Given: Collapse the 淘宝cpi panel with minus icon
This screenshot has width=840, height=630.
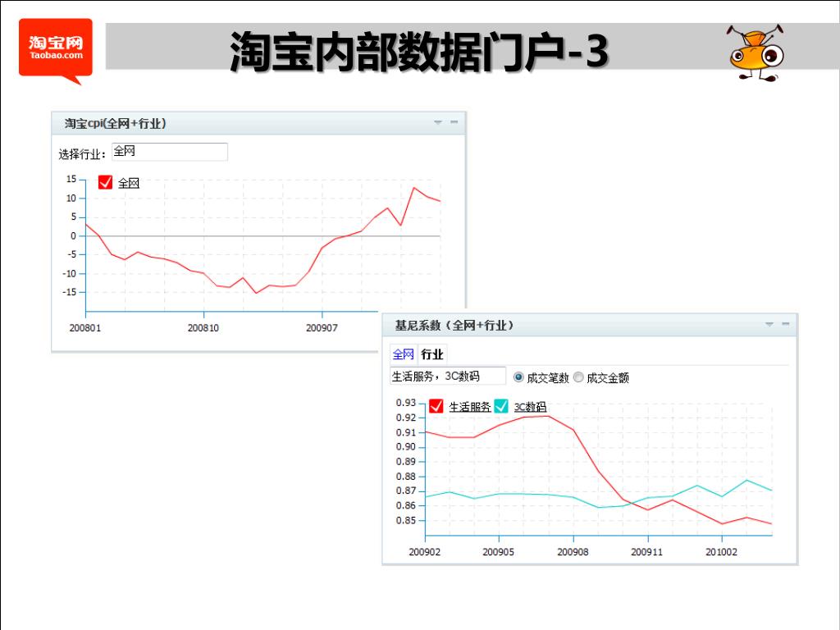Looking at the screenshot, I should [454, 122].
